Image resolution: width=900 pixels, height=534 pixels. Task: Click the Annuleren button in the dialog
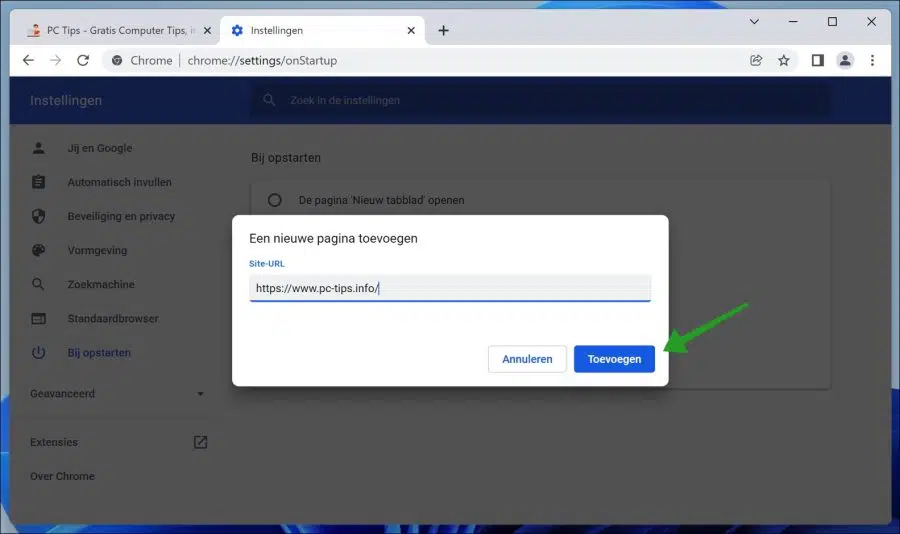tap(527, 359)
